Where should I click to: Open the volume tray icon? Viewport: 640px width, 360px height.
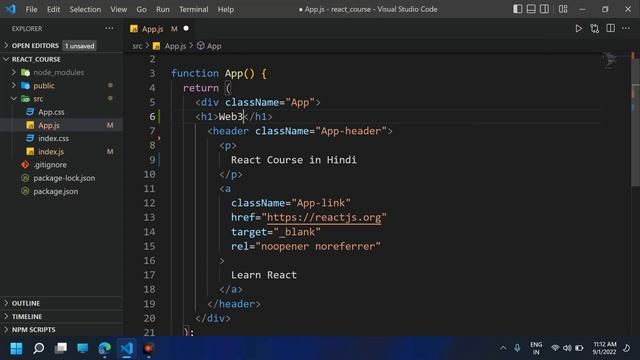[x=567, y=348]
